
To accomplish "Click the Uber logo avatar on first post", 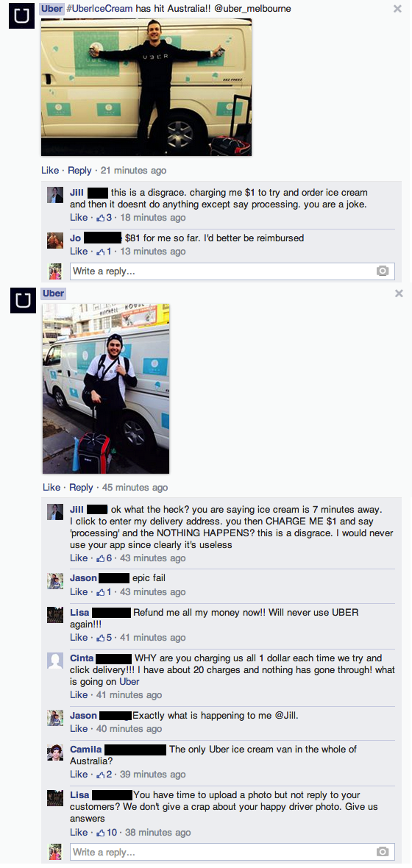I will pos(21,16).
